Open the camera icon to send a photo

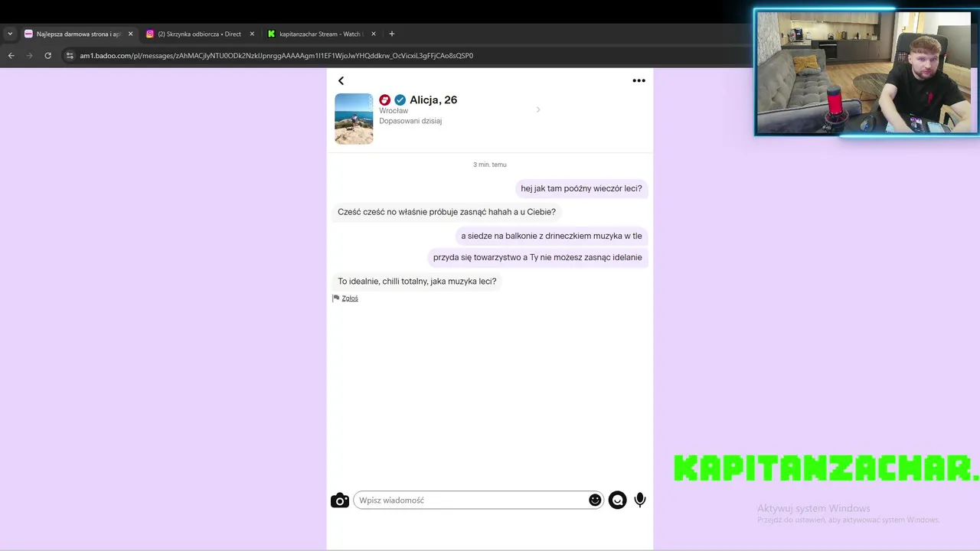[340, 500]
